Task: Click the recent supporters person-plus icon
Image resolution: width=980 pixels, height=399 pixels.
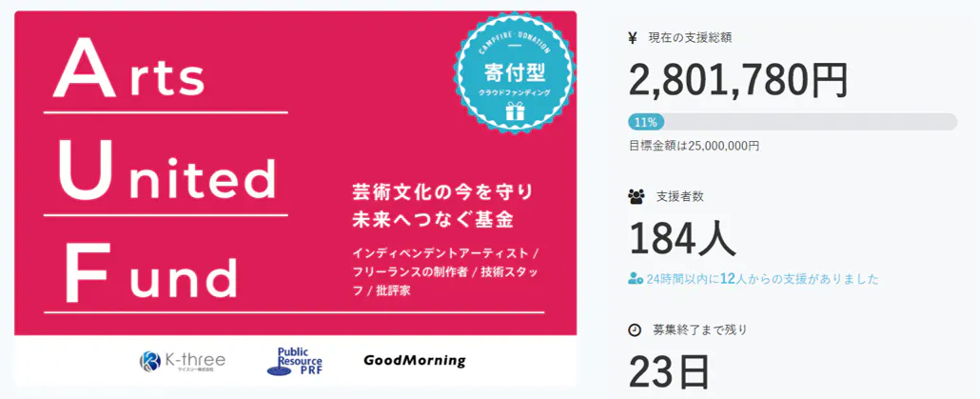Action: coord(636,279)
